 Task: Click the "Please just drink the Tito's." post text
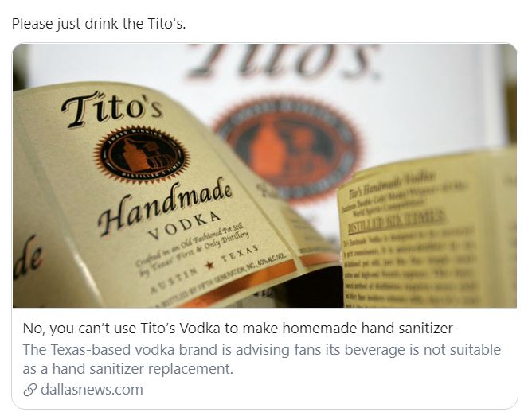coord(99,24)
